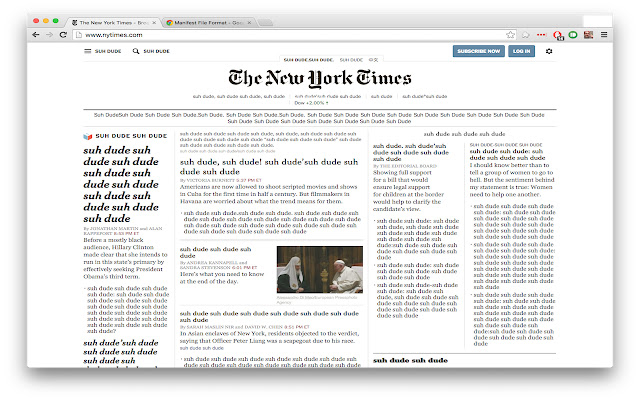The width and height of the screenshot is (640, 400).
Task: Close the Manifest File Format tab
Action: tap(249, 22)
